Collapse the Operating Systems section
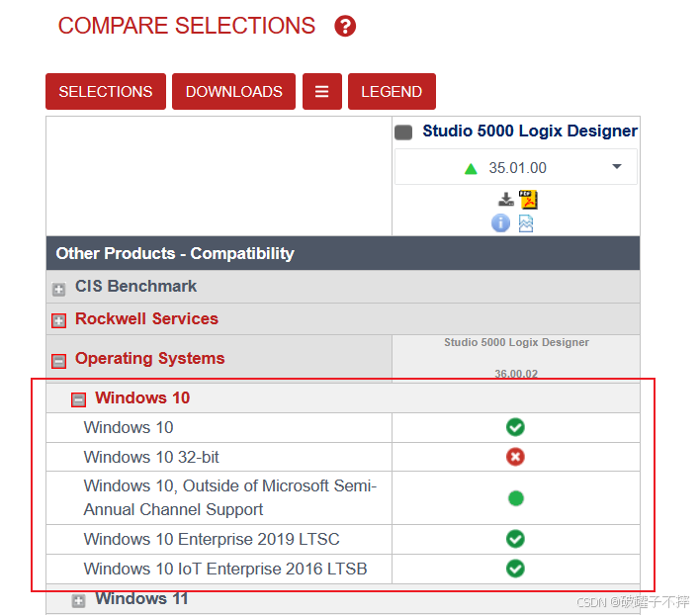The width and height of the screenshot is (700, 615). click(x=58, y=361)
